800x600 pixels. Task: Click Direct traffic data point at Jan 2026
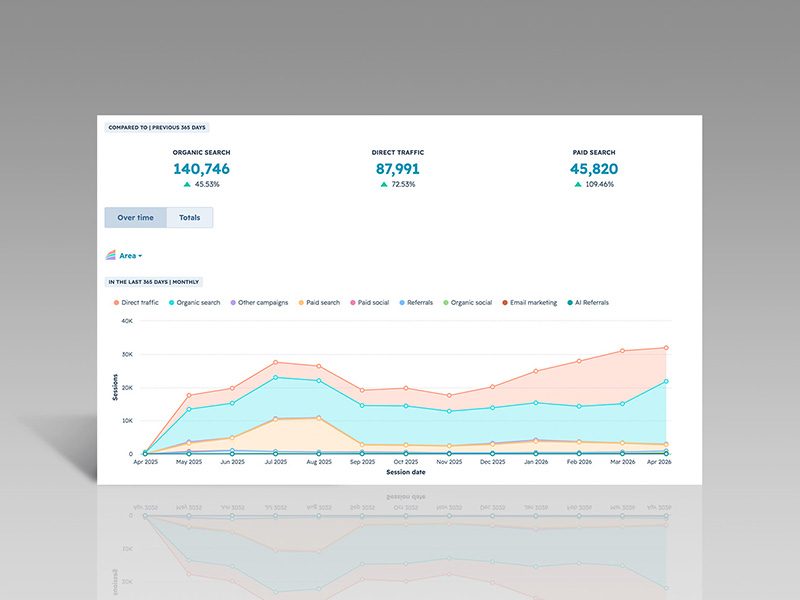point(536,371)
